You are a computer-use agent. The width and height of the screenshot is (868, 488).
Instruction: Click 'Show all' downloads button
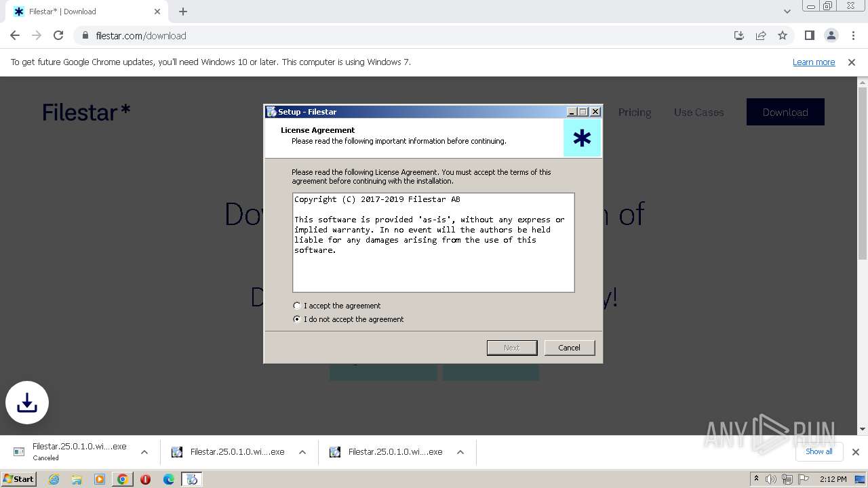[818, 451]
